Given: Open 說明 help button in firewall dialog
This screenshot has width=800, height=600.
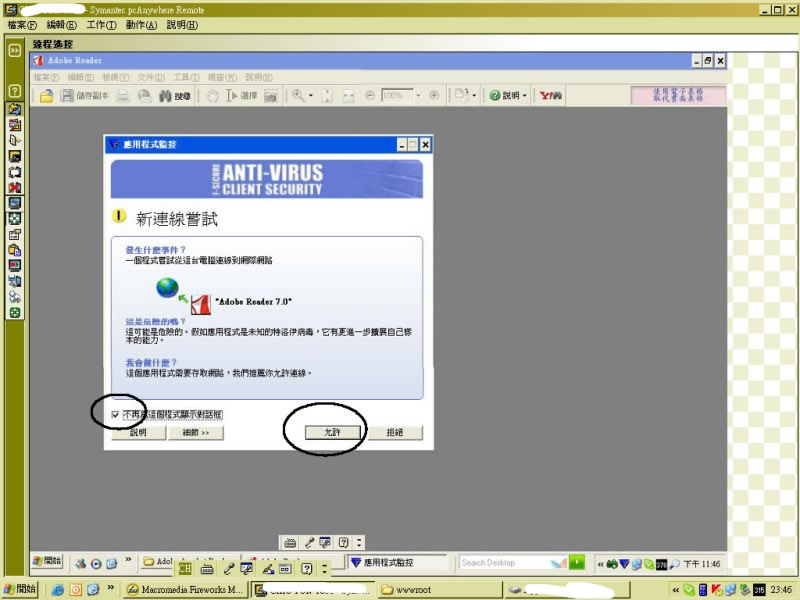Looking at the screenshot, I should 138,432.
